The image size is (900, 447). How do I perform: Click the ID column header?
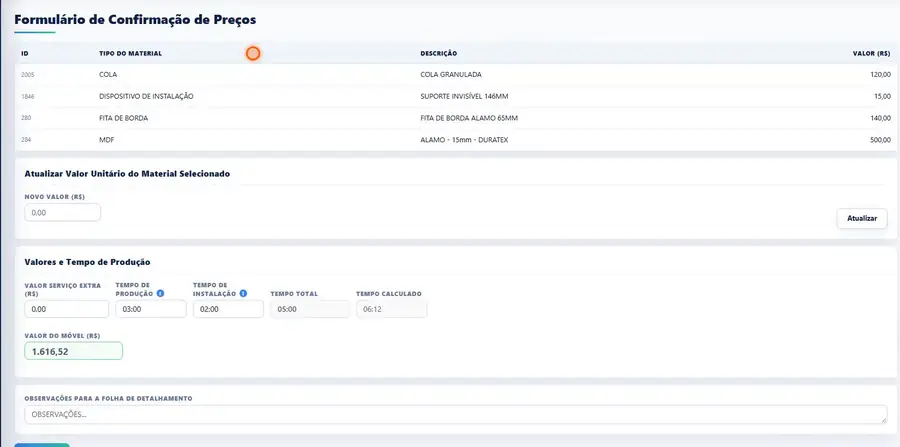(x=25, y=53)
